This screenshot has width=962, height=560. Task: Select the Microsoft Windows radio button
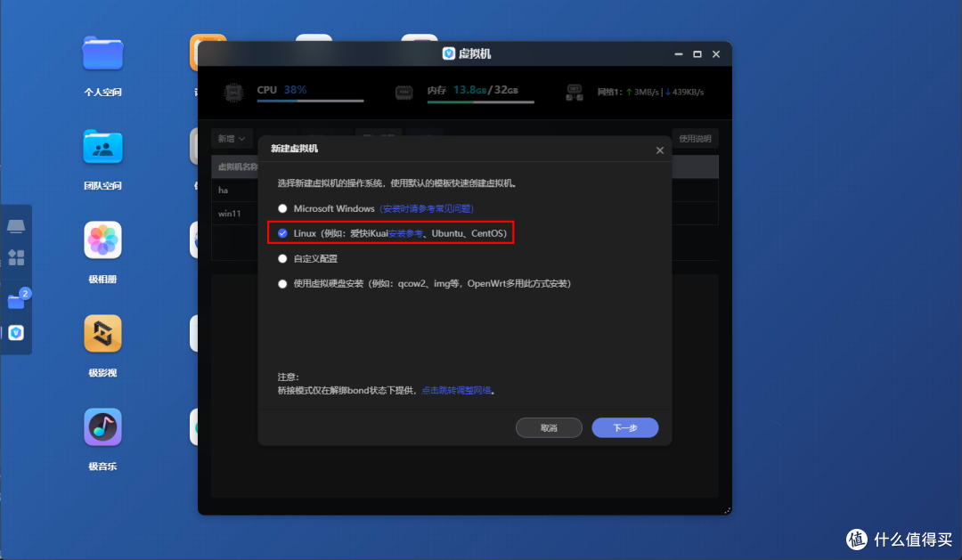tap(282, 208)
